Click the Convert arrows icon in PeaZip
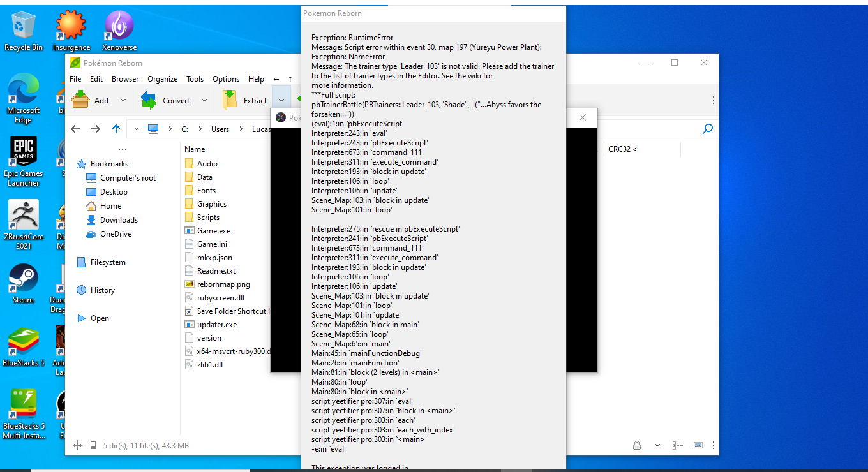Screen dimensions: 868x472 click(x=148, y=100)
